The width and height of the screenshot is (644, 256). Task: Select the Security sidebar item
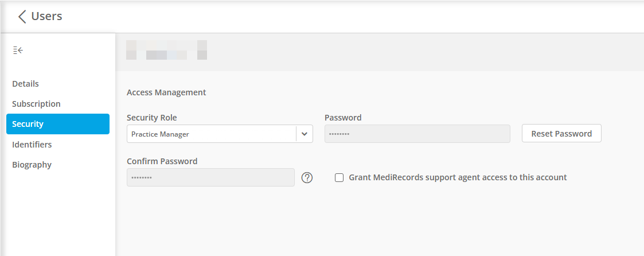click(58, 124)
